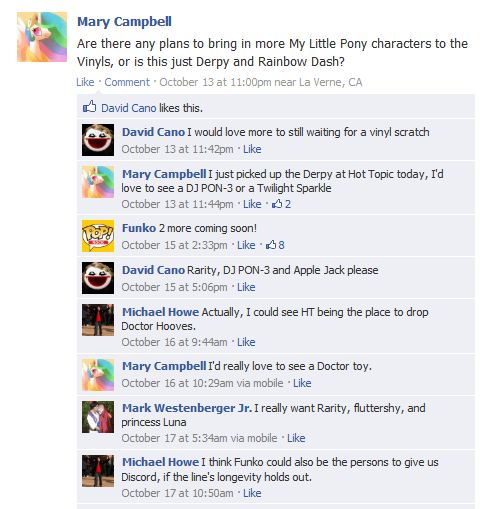Like Mark Westenberger's Rarity, fluttershy comment

(x=296, y=438)
